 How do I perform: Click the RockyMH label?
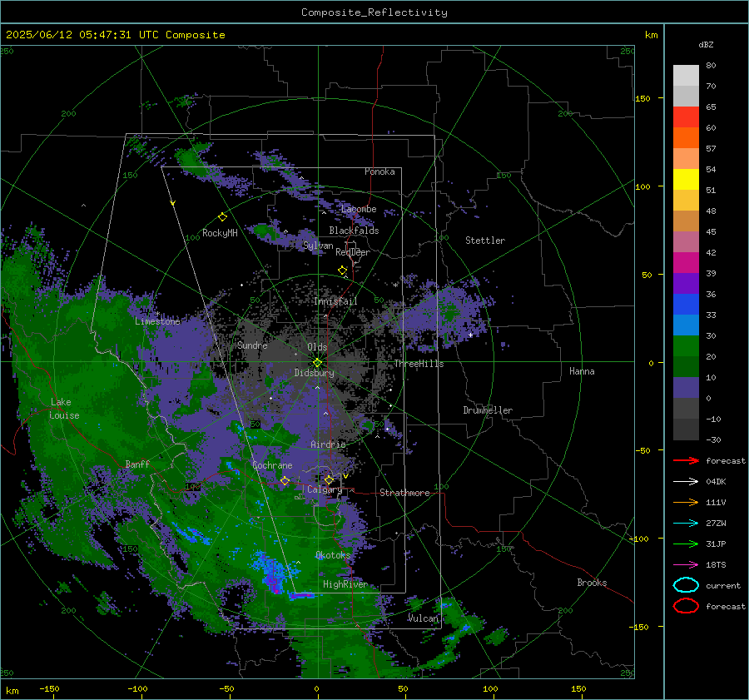[x=220, y=233]
